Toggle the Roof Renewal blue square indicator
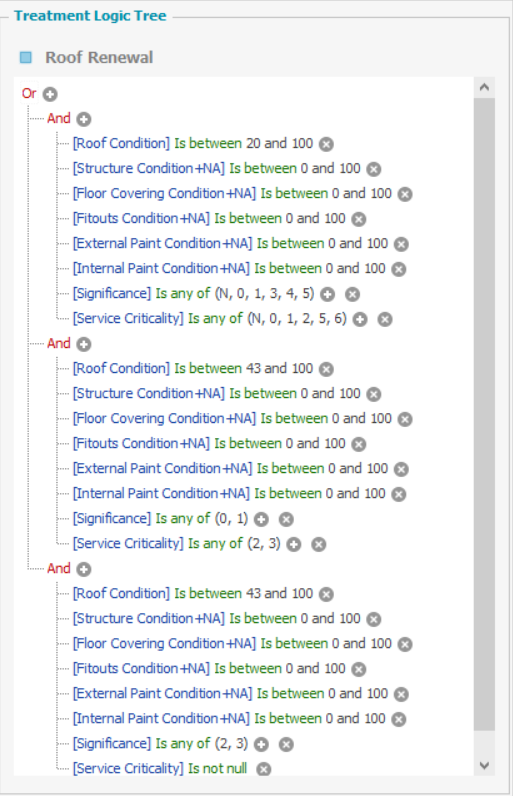 click(x=26, y=57)
